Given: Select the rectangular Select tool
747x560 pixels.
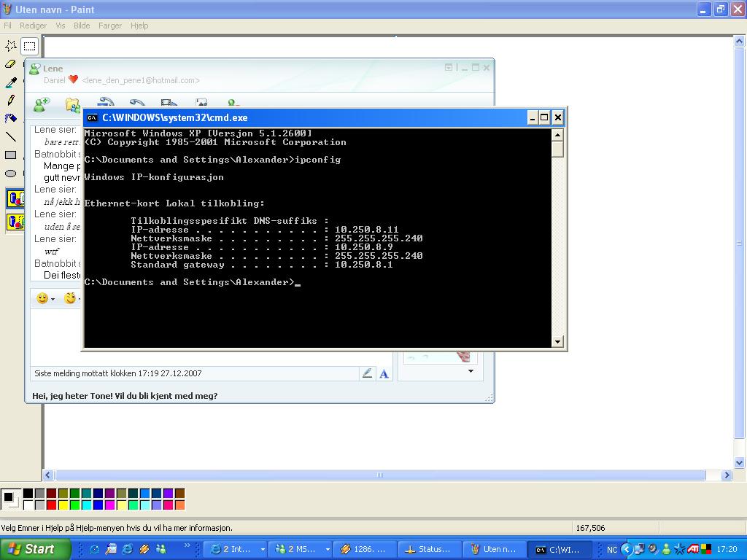Looking at the screenshot, I should tap(29, 46).
